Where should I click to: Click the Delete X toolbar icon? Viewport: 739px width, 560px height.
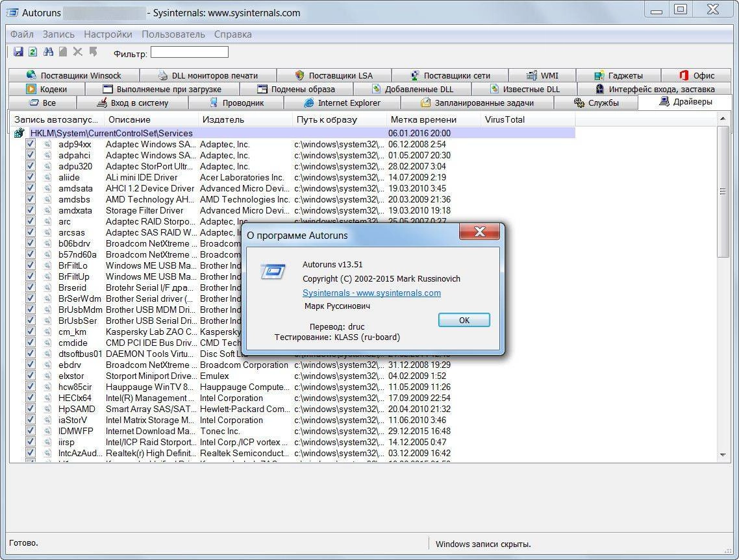78,52
